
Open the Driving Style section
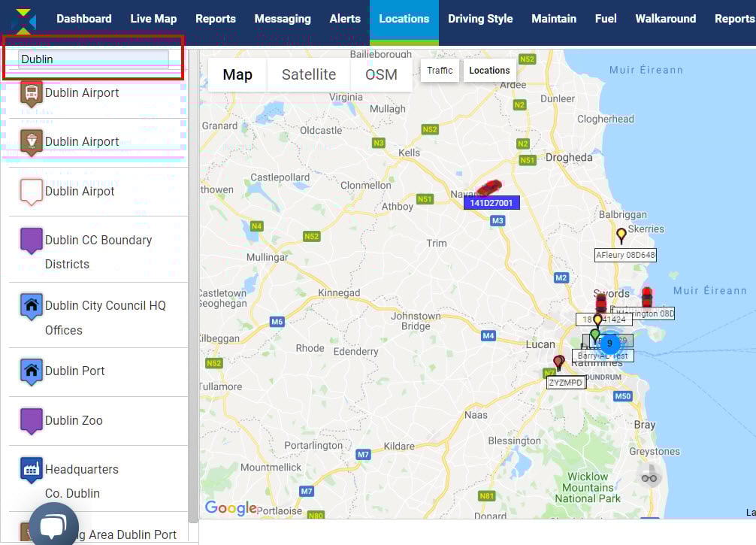pos(480,19)
